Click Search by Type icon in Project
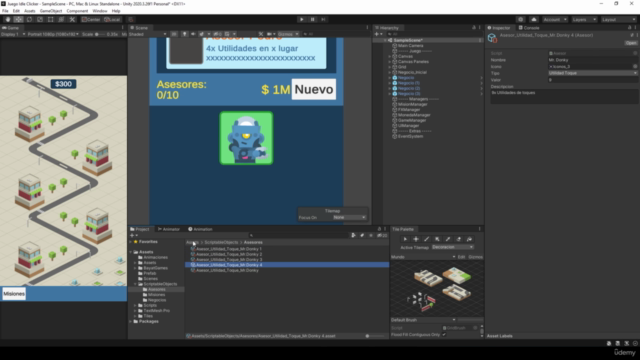Image resolution: width=640 pixels, height=360 pixels. pos(353,236)
